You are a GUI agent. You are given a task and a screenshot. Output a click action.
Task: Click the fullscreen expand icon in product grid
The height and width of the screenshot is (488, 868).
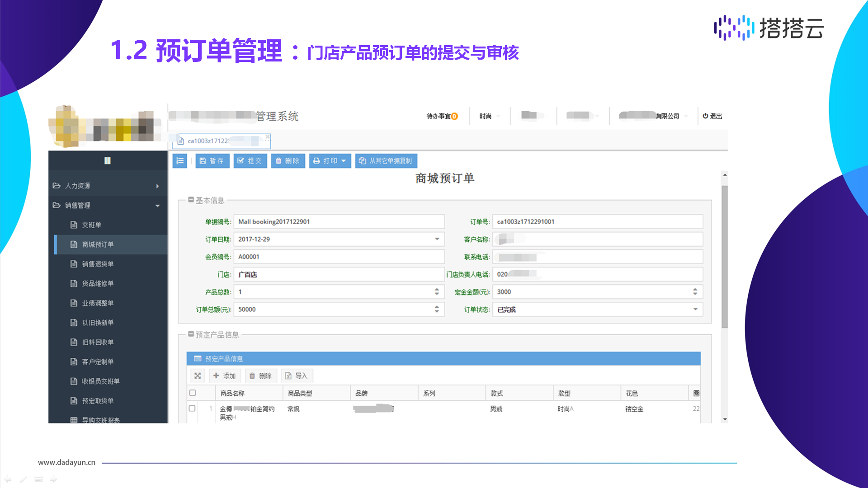tap(198, 376)
